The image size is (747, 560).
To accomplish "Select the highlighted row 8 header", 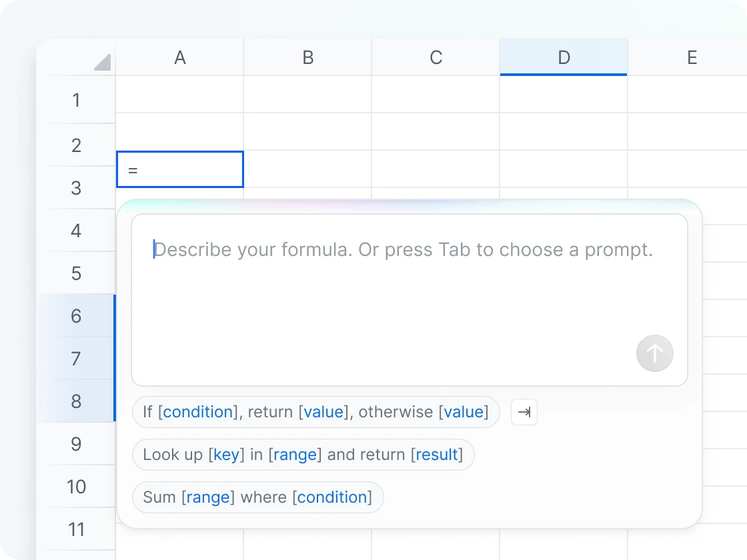I will tap(76, 401).
